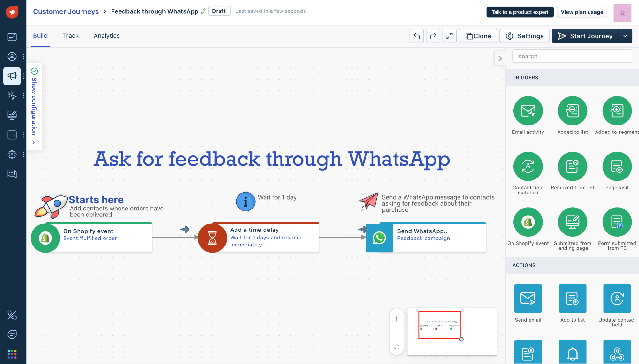Open the Contacts section in the sidebar
This screenshot has width=639, height=364.
click(12, 57)
